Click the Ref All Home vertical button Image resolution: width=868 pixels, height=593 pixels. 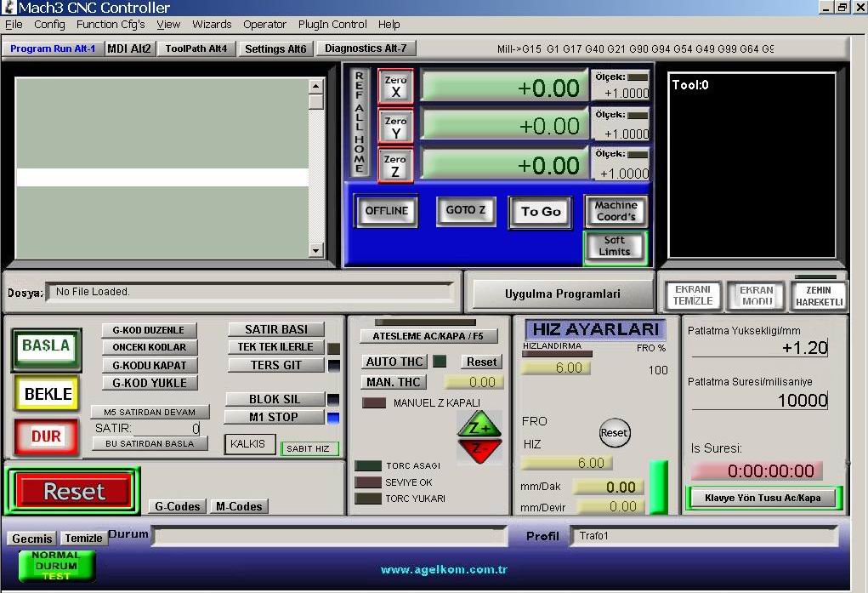pos(360,123)
